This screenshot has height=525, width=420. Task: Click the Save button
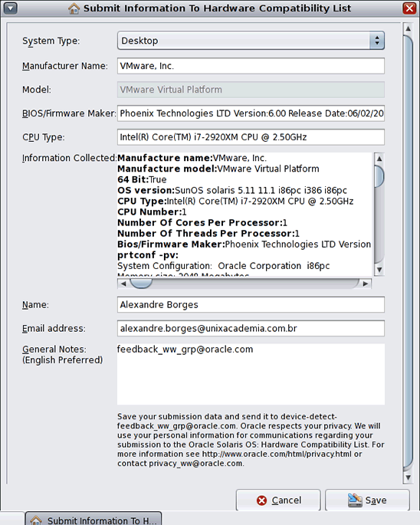coord(367,500)
